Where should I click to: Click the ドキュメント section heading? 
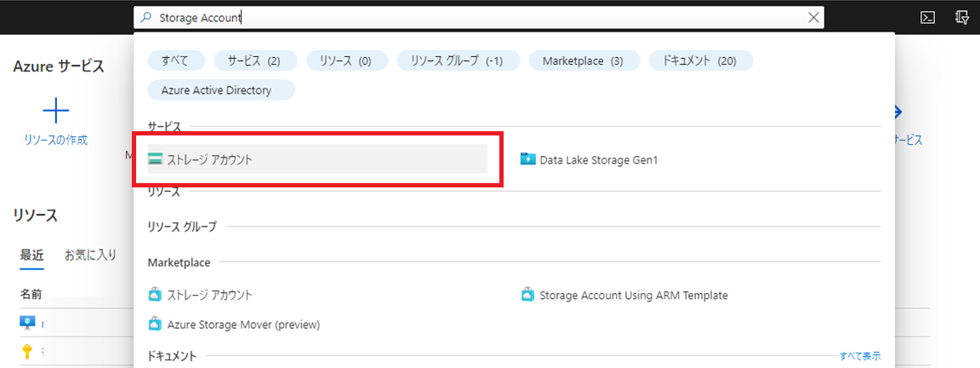tap(172, 356)
